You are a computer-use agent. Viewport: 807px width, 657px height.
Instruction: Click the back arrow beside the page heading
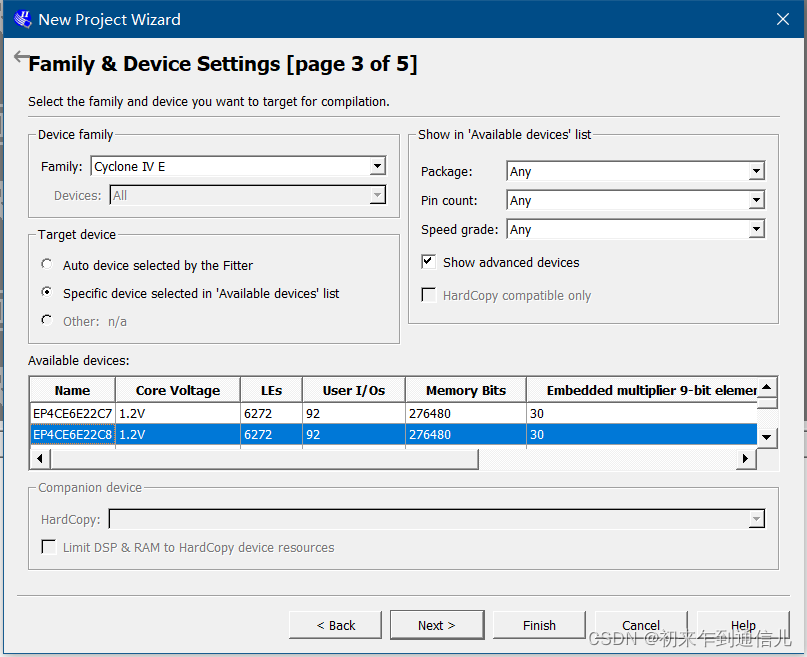click(22, 57)
